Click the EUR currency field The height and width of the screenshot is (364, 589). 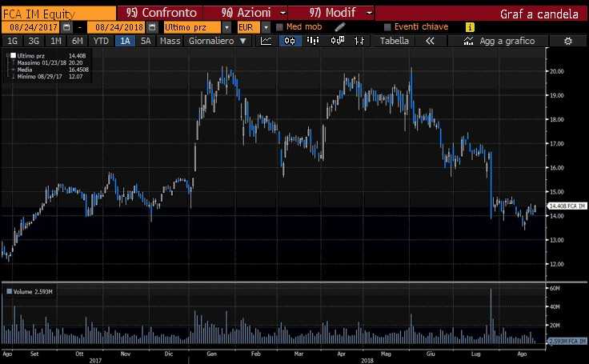click(249, 27)
